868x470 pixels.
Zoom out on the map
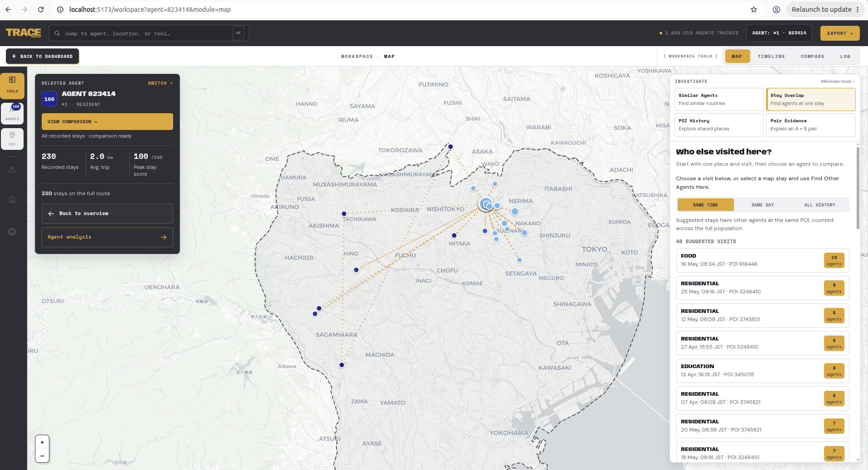click(x=42, y=456)
